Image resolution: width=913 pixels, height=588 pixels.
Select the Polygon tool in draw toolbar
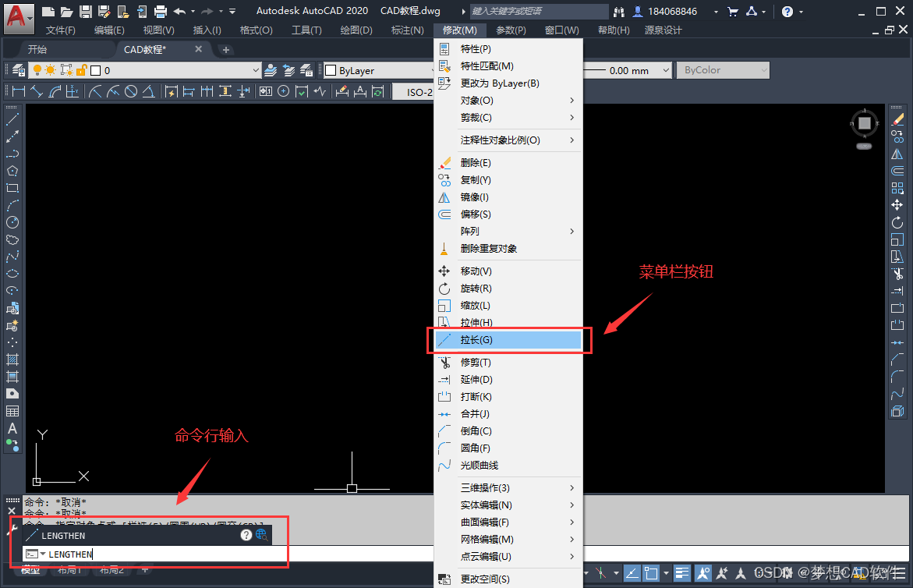[12, 171]
